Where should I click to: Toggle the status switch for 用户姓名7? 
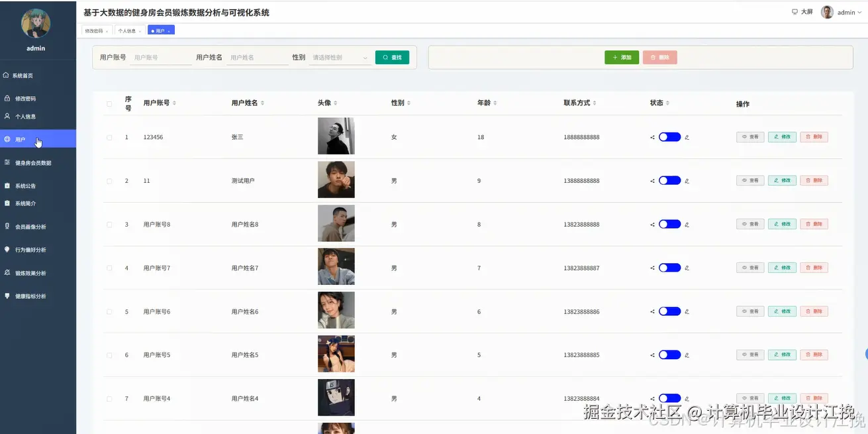pyautogui.click(x=669, y=268)
